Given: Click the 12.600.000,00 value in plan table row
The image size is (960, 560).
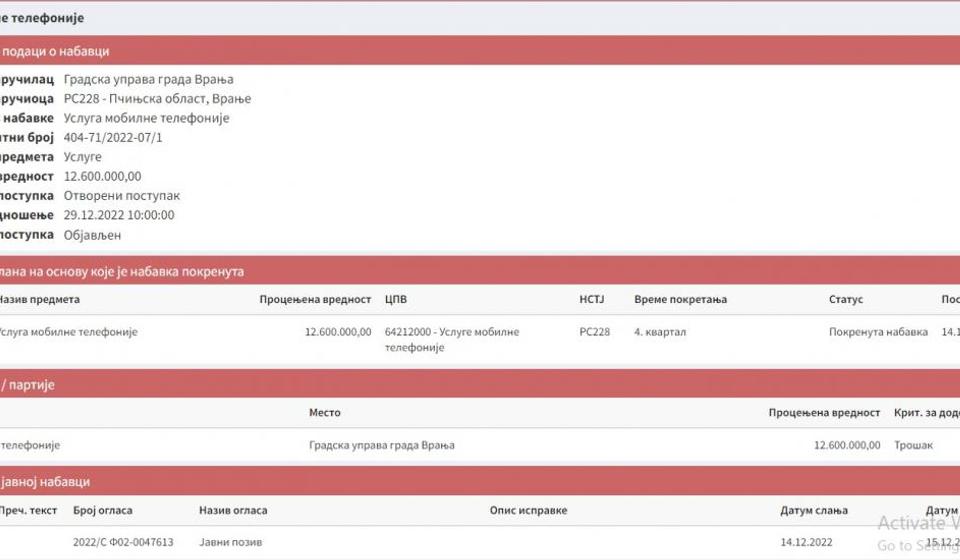Looking at the screenshot, I should pyautogui.click(x=338, y=332).
